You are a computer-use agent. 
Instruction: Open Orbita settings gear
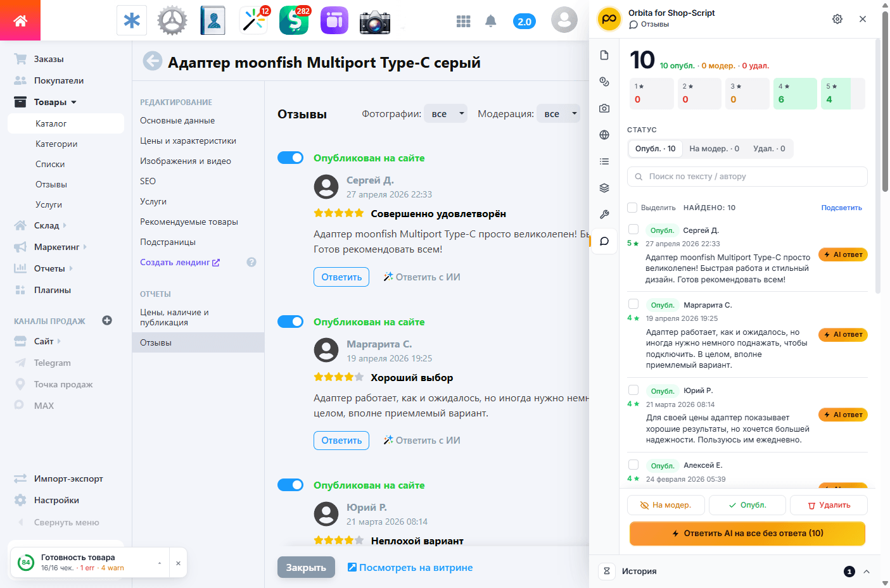click(x=837, y=19)
